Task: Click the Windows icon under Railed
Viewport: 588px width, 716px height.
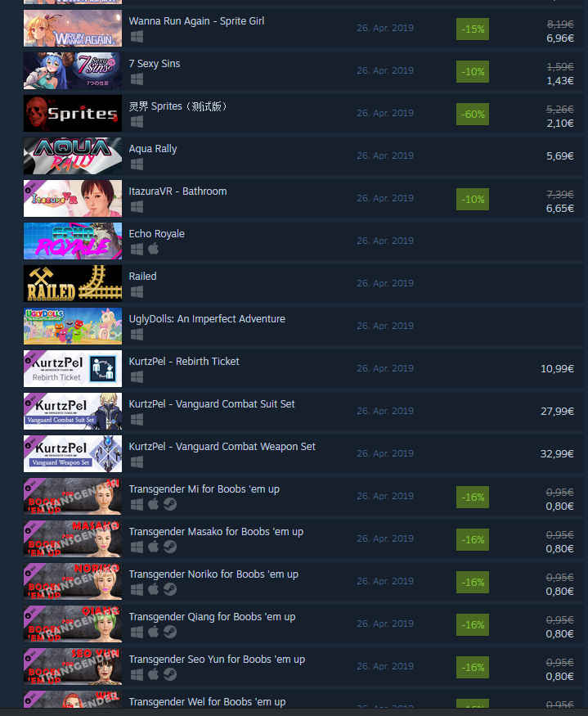Action: tap(137, 292)
